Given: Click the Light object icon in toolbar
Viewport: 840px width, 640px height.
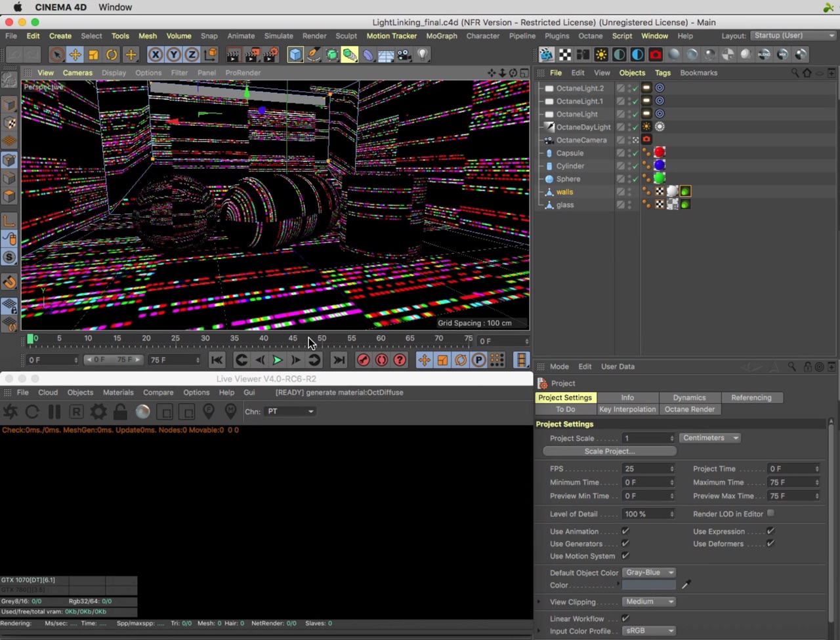Looking at the screenshot, I should coord(423,55).
